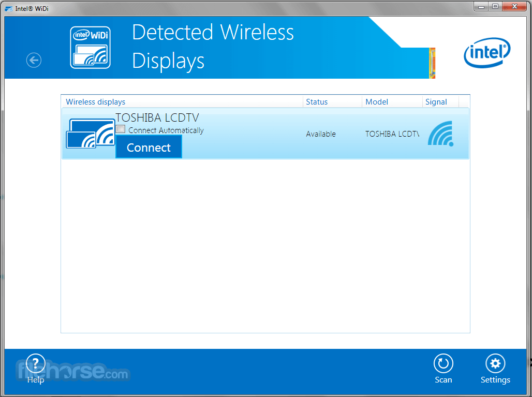Select the TOSHIBA LCDTV name text

157,117
